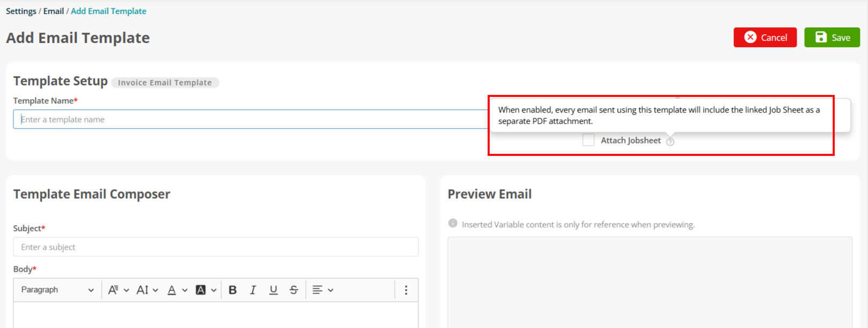Show more toolbar items

click(406, 290)
